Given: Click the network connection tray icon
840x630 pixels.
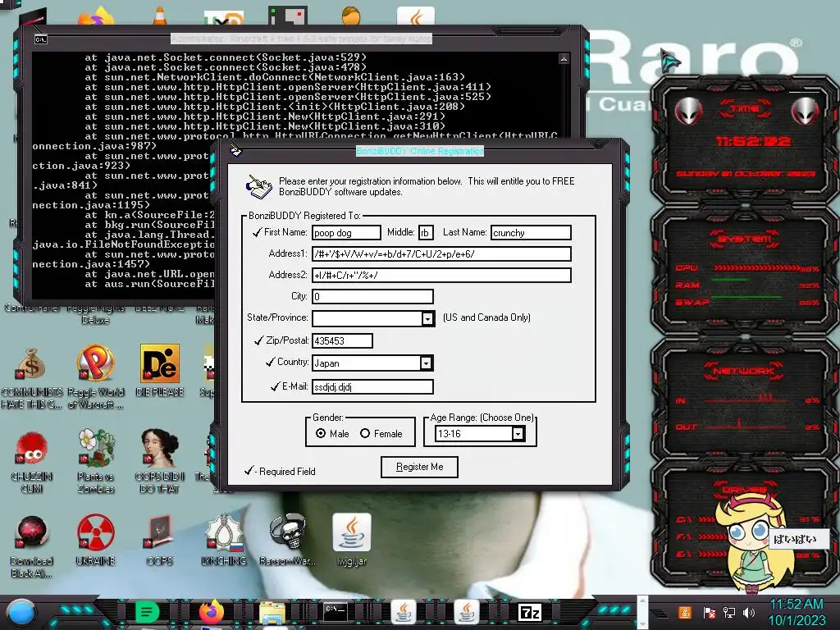Looking at the screenshot, I should click(728, 612).
